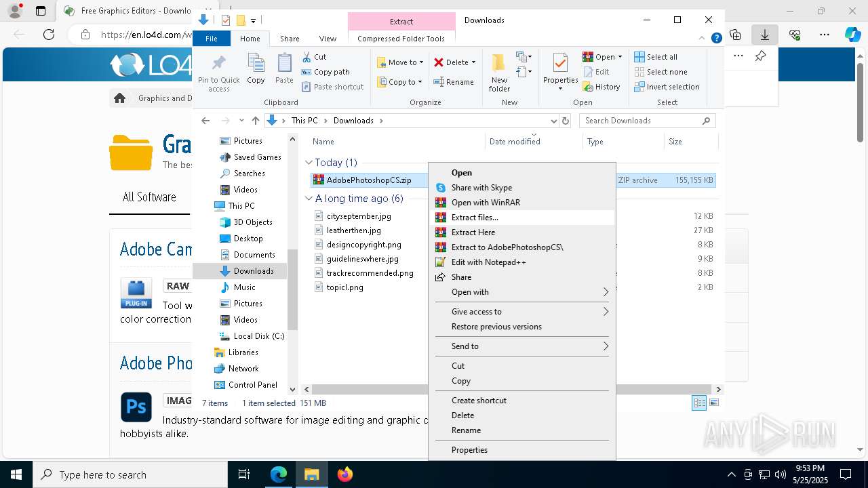Switch to details view button
The width and height of the screenshot is (868, 488).
click(x=699, y=403)
